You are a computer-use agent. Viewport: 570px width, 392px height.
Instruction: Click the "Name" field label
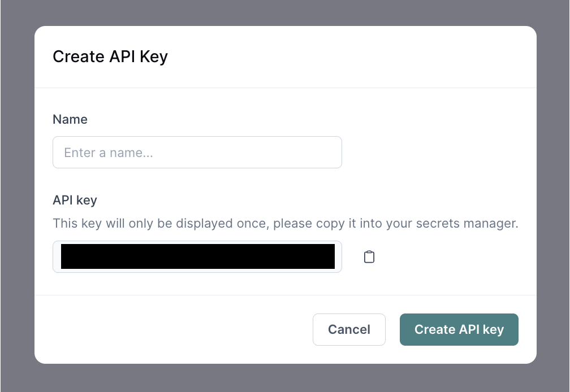(x=70, y=119)
